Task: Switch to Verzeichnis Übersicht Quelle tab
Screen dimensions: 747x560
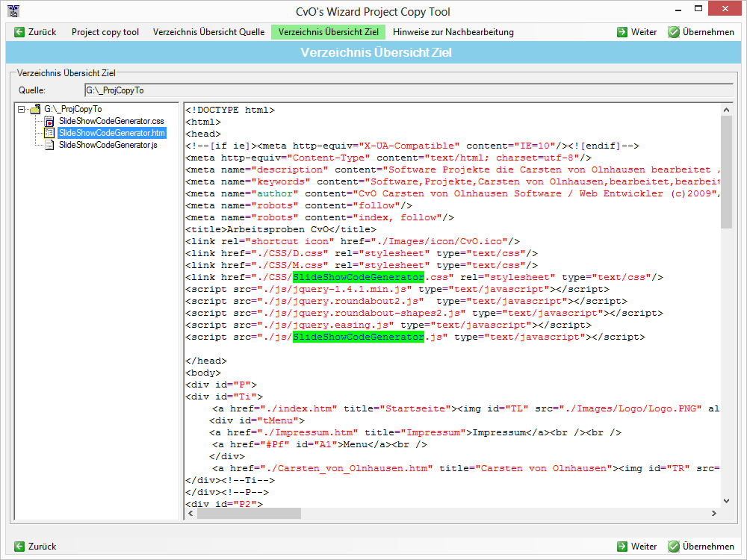Action: pos(208,32)
